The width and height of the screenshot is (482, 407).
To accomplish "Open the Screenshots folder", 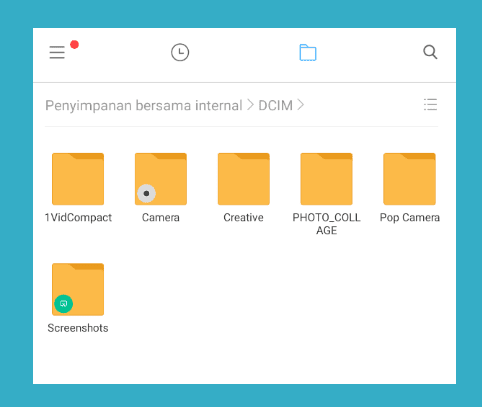I will [78, 289].
